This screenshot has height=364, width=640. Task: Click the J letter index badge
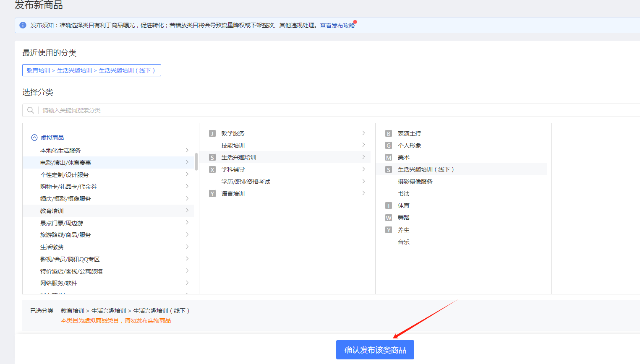212,133
